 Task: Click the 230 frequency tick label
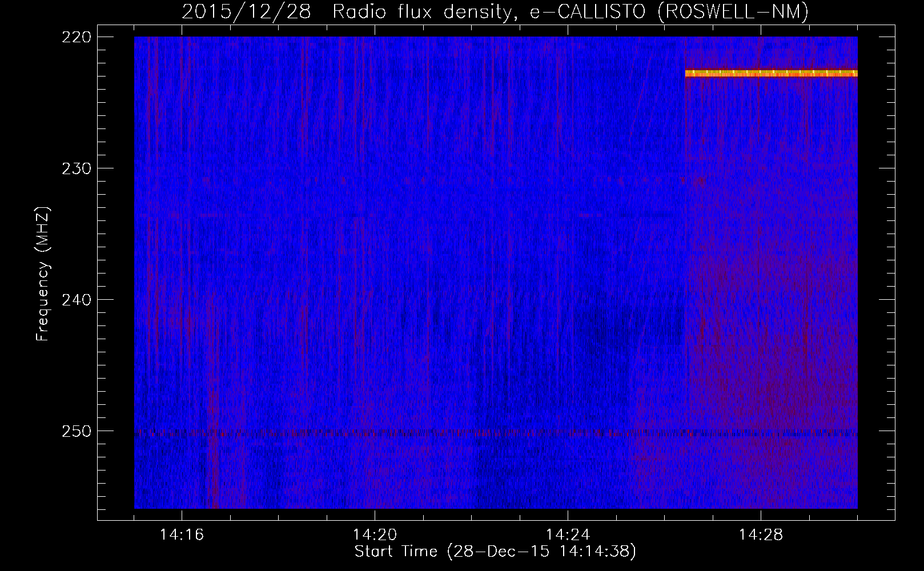(76, 168)
